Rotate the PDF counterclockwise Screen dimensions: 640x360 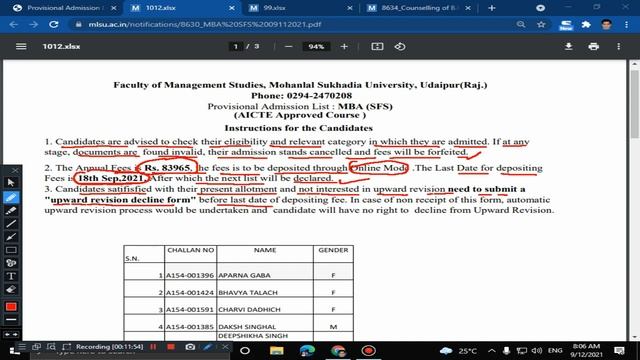(400, 47)
